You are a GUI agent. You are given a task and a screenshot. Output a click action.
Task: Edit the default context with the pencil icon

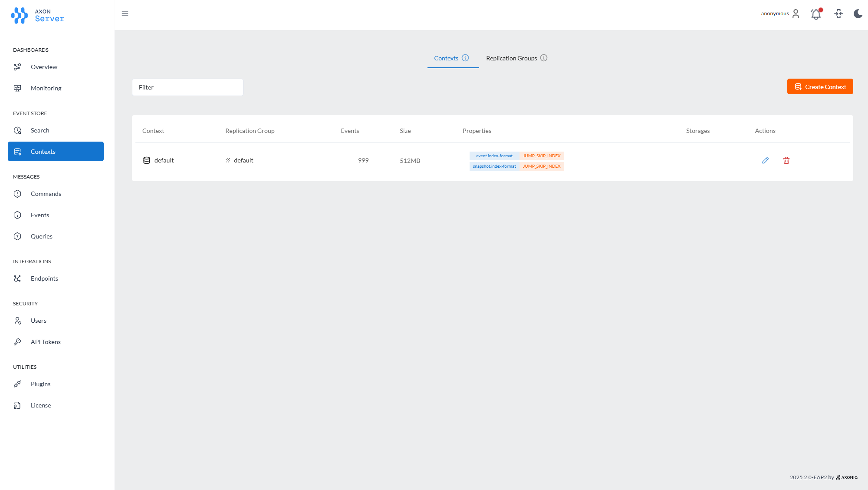click(765, 160)
